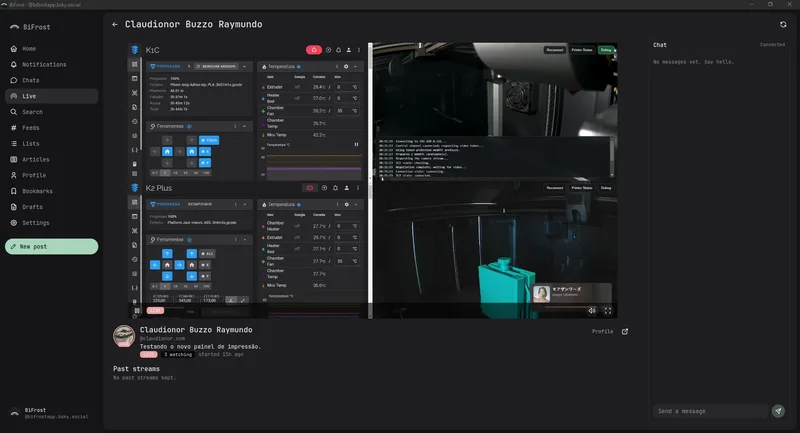Open K1C user account icon
The width and height of the screenshot is (800, 433).
pos(348,50)
